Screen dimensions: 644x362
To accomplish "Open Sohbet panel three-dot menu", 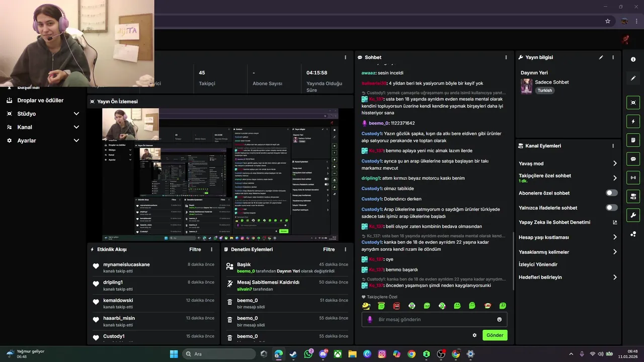I will [506, 57].
